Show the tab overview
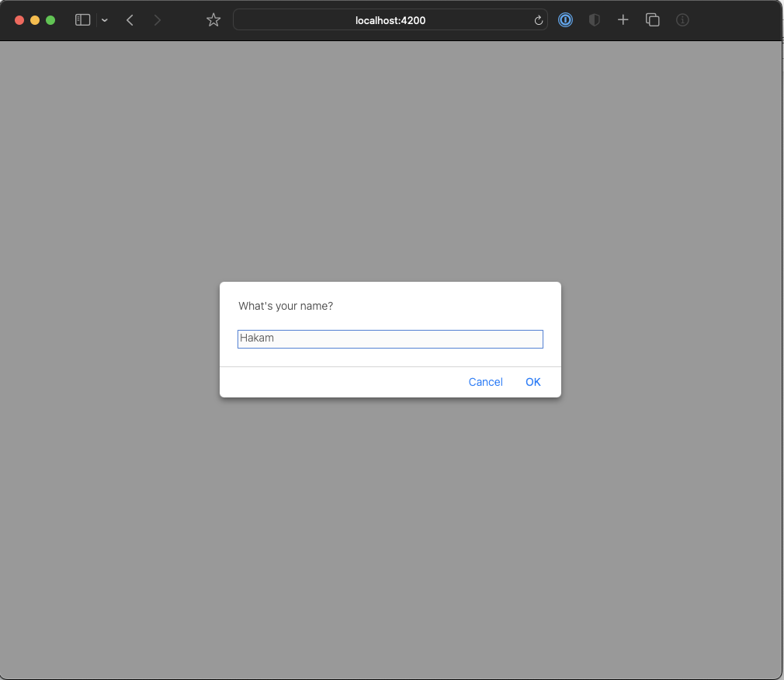Viewport: 784px width, 680px height. pos(653,20)
